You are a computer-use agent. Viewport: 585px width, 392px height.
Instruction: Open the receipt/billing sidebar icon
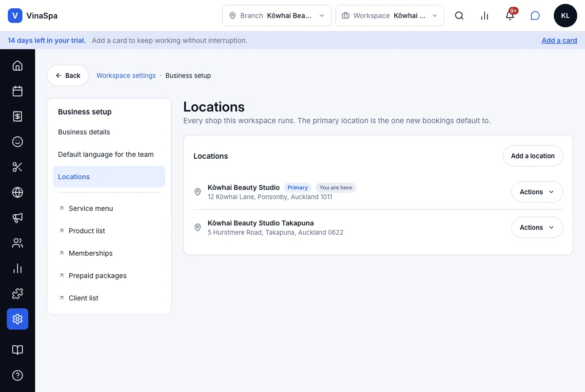tap(18, 116)
